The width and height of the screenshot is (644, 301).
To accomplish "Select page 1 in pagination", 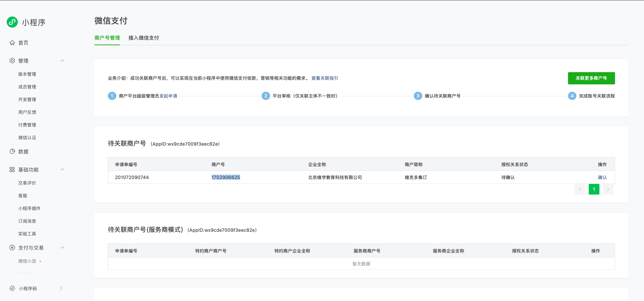I will 594,189.
